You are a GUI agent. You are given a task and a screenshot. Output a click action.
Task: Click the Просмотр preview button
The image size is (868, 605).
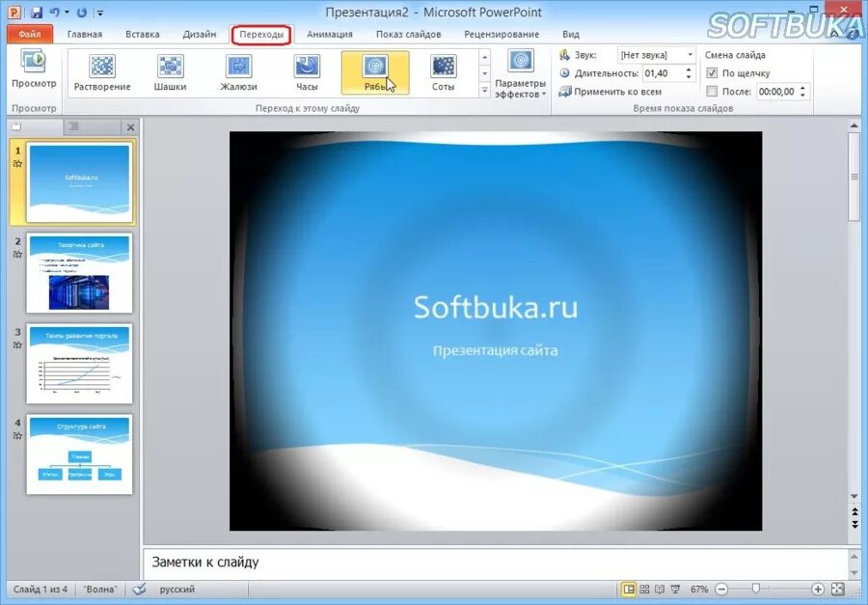click(x=34, y=69)
